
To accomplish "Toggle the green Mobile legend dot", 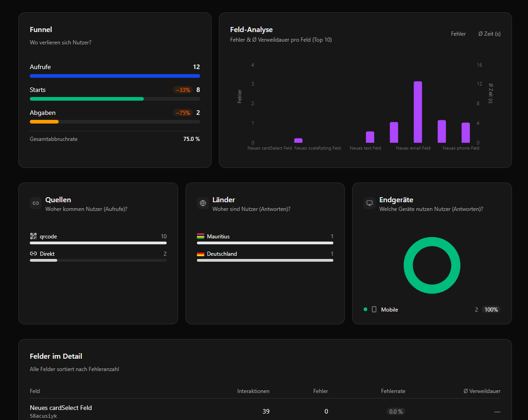I will pos(365,309).
